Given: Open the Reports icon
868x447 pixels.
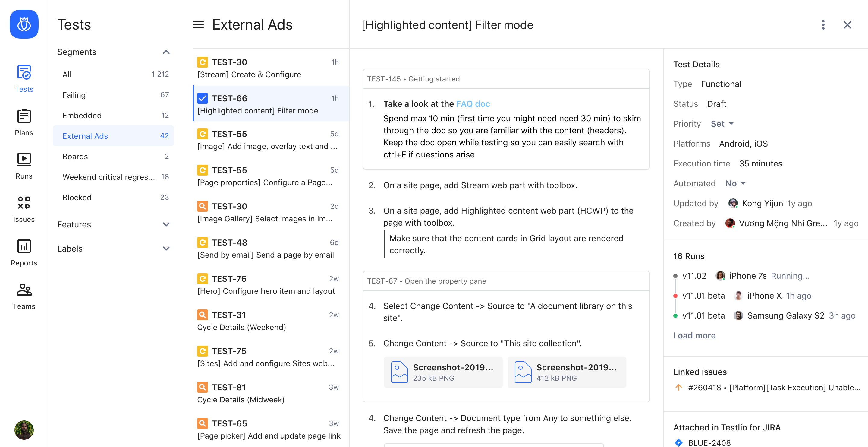Looking at the screenshot, I should [24, 246].
